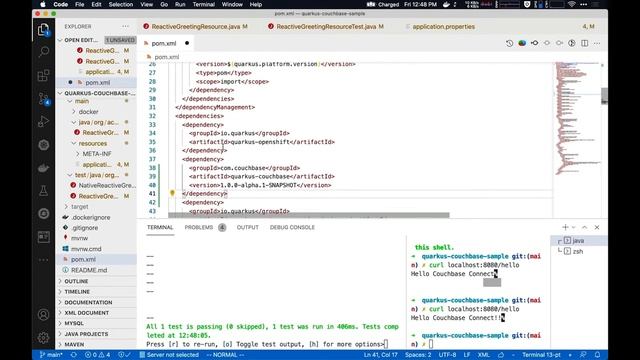Screen dimensions: 640x360
Task: Click the editor vertical scrollbar thumb
Action: point(604,96)
